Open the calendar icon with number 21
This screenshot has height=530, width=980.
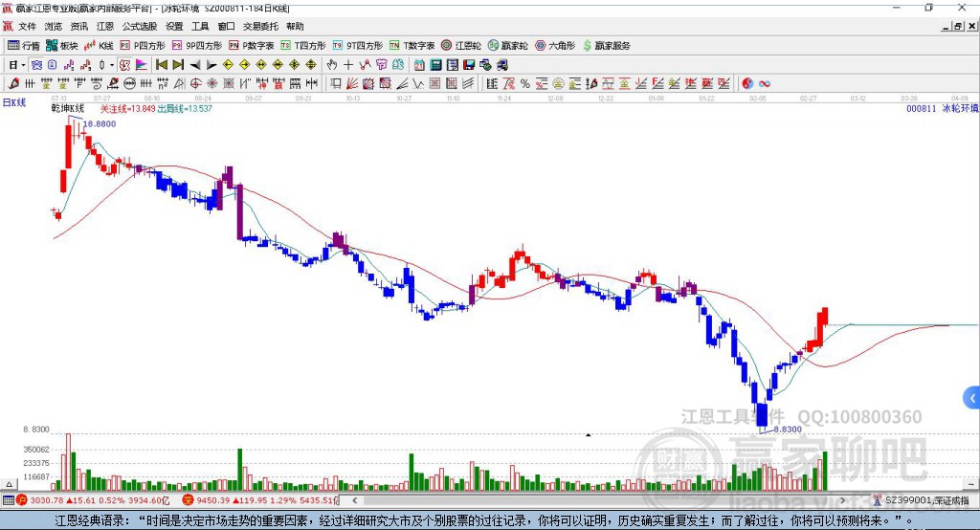click(419, 64)
